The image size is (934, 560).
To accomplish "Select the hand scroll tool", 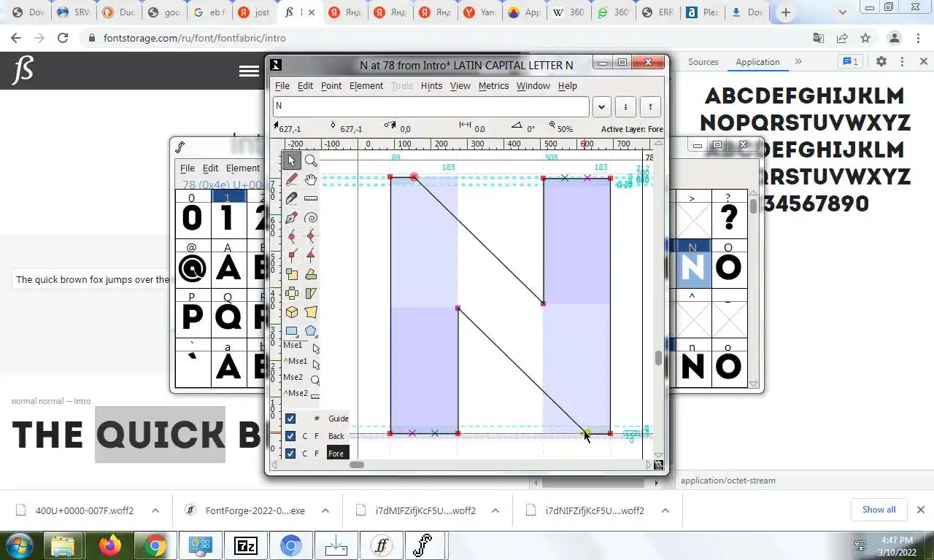I will point(311,179).
